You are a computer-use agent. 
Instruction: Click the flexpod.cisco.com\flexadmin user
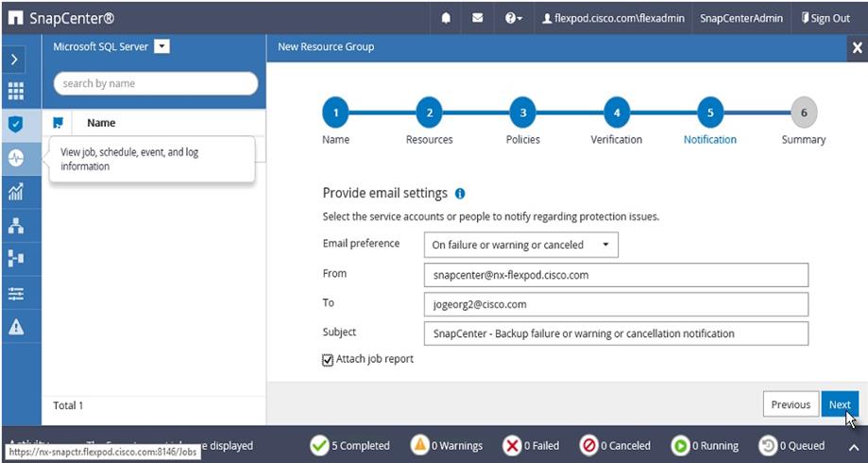[x=613, y=18]
